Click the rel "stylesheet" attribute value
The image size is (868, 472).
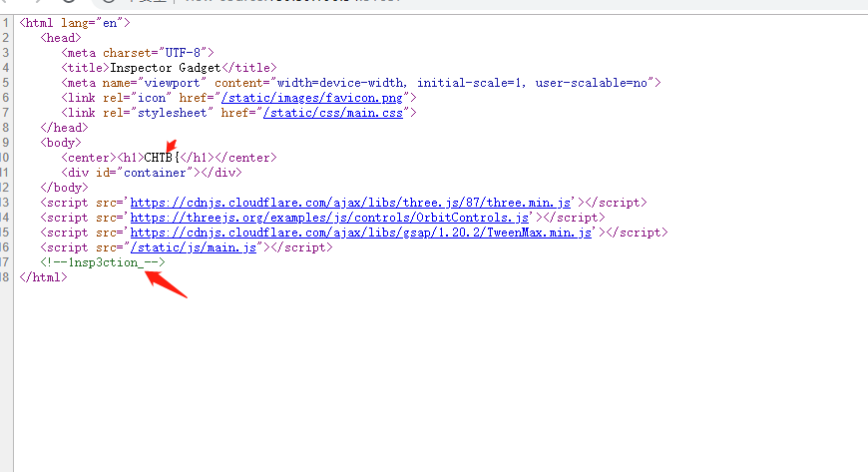[172, 113]
